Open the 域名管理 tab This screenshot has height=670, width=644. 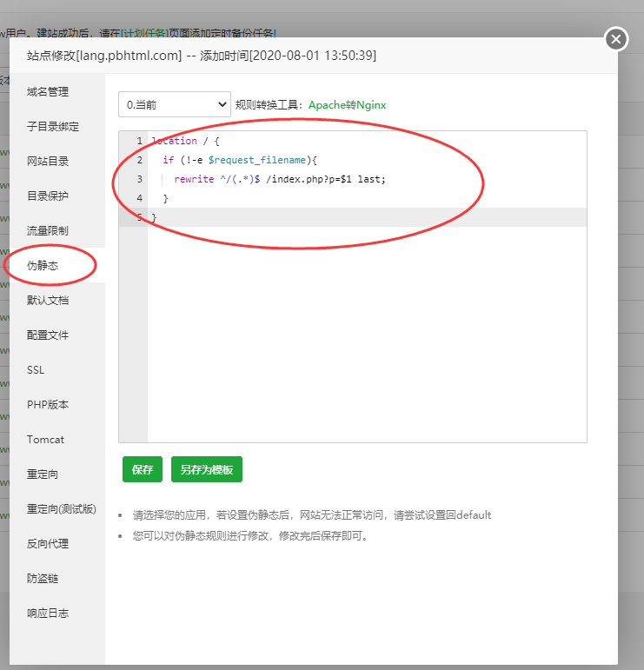(x=48, y=91)
